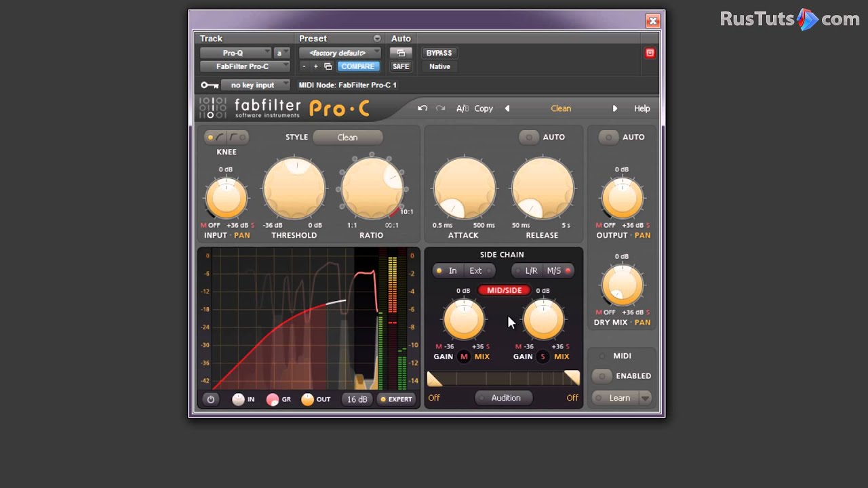868x488 pixels.
Task: Click the S side gain button
Action: click(542, 357)
